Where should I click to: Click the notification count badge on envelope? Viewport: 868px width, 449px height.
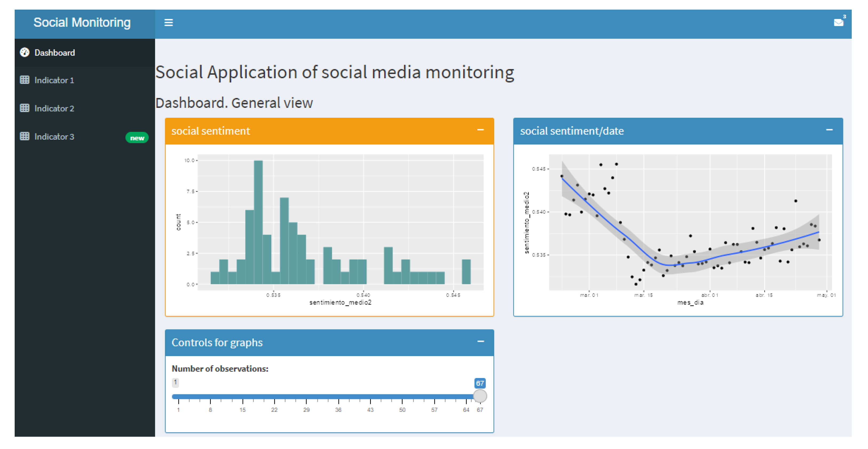click(x=845, y=16)
